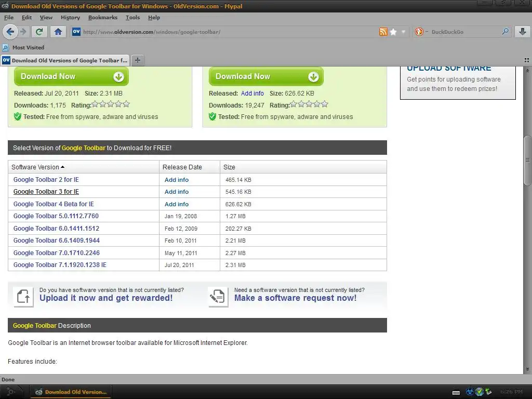Bookmark this page with the star icon
This screenshot has width=532, height=399.
click(x=393, y=32)
